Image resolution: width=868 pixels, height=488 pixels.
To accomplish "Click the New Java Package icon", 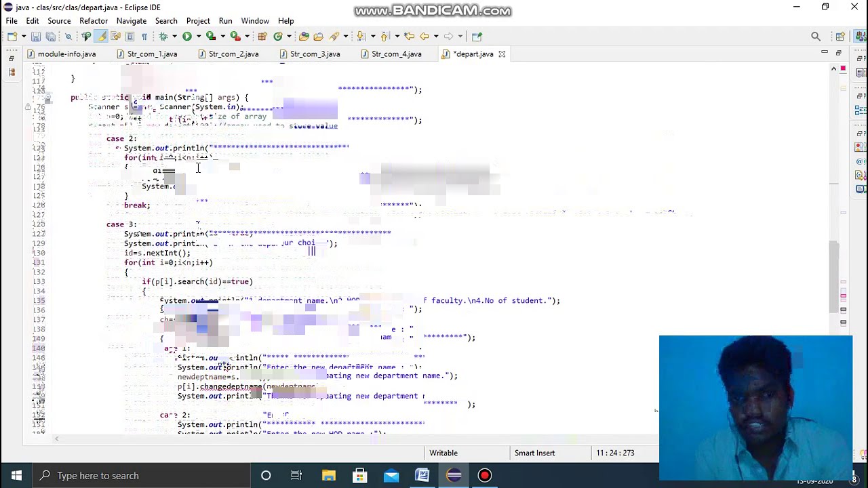I will 262,36.
